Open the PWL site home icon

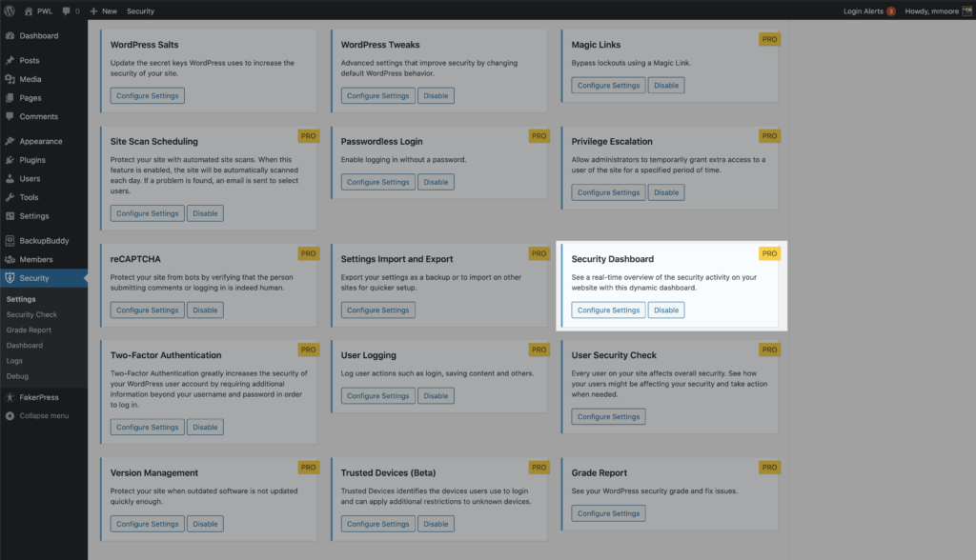[x=29, y=11]
